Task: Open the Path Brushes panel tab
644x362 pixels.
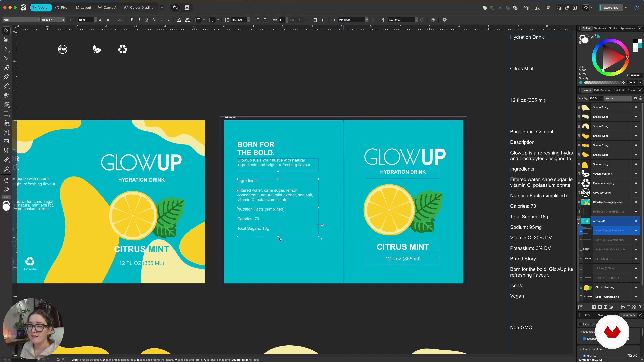Action: (x=602, y=90)
